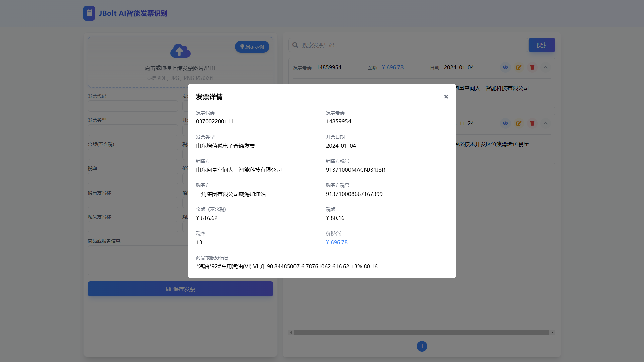Go to page 1 in pagination
Viewport: 644px width, 362px height.
point(422,346)
